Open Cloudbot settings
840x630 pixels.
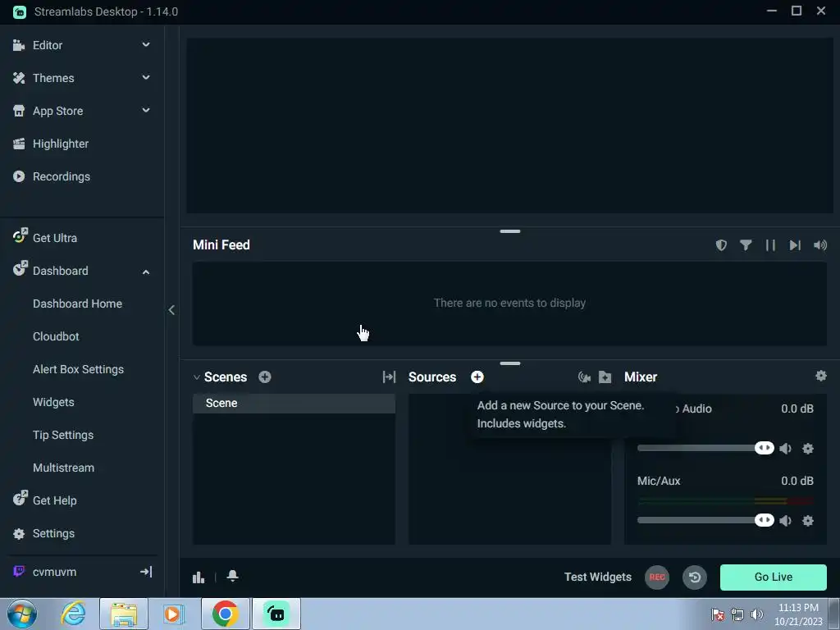pos(56,336)
